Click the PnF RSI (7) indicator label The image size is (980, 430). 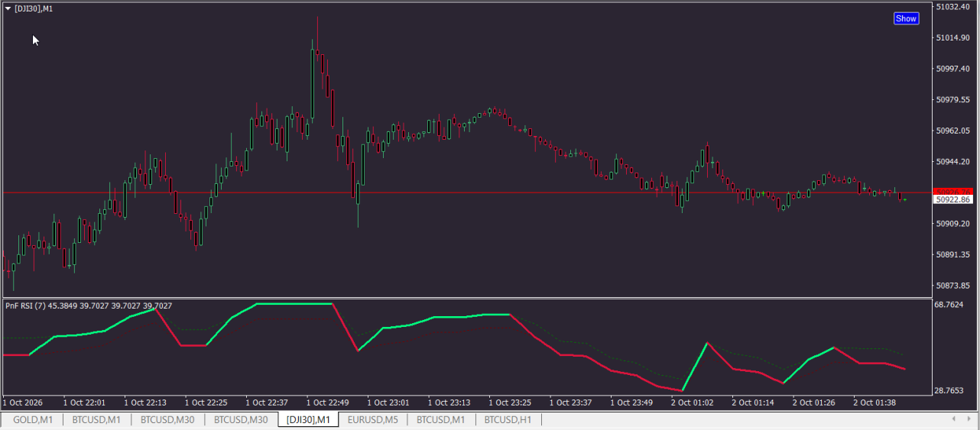point(24,306)
